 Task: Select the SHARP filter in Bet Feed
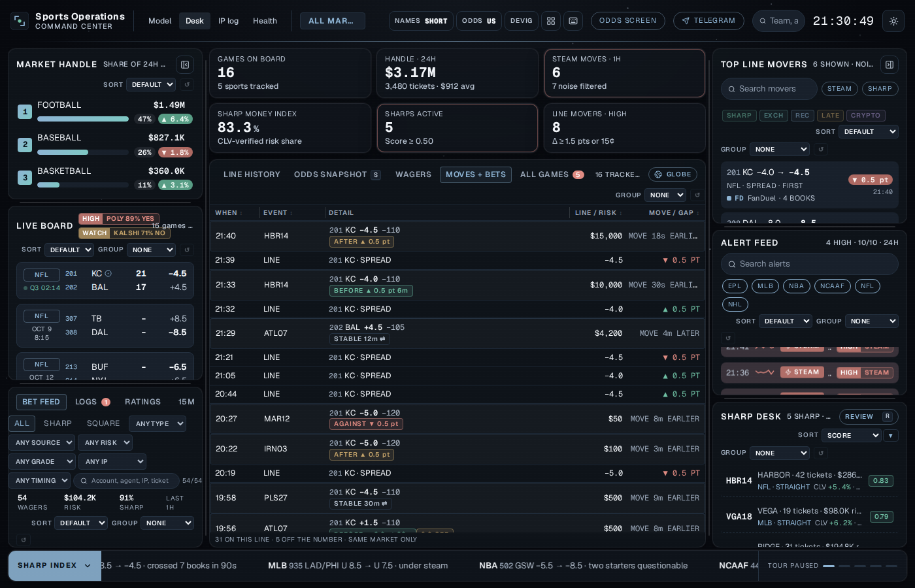click(x=58, y=423)
